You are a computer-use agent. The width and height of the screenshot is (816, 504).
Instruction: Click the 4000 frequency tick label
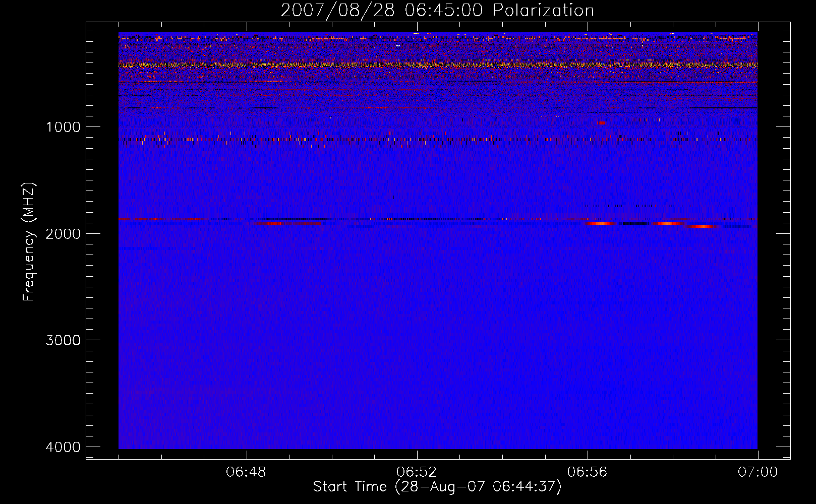(x=63, y=447)
